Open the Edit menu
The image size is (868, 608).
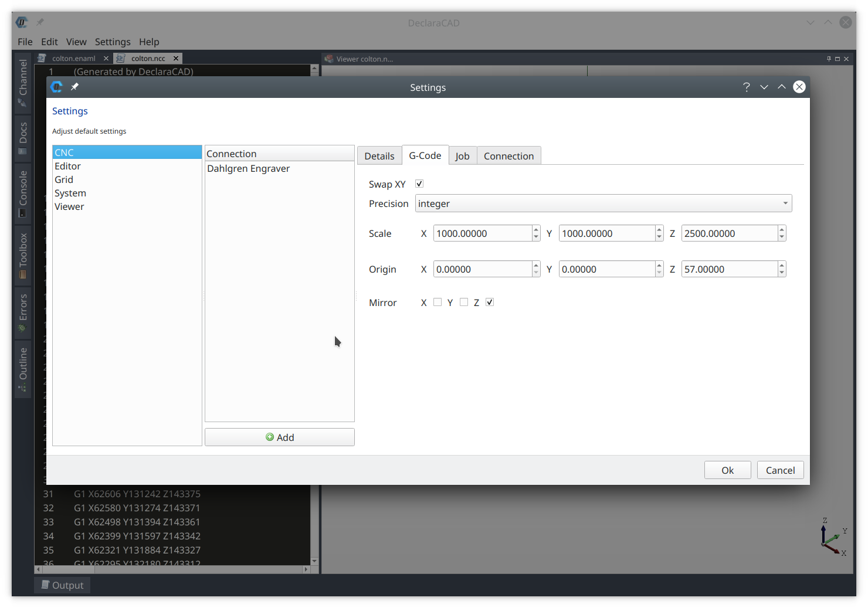[x=49, y=42]
